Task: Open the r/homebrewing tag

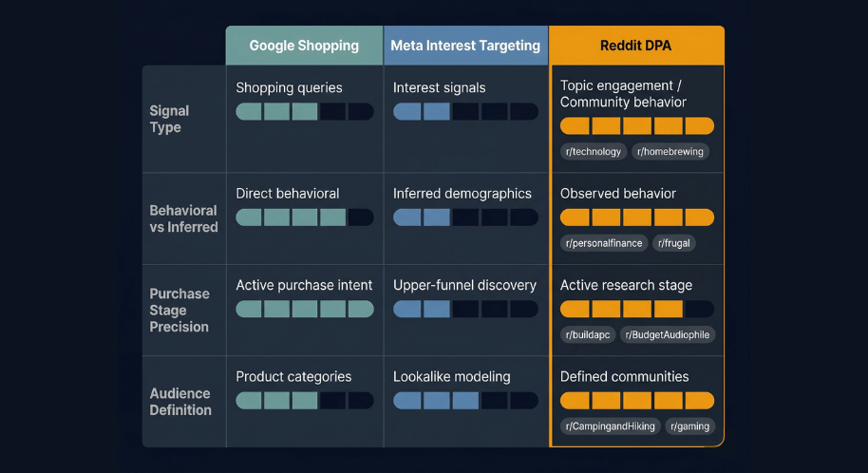Action: coord(670,152)
